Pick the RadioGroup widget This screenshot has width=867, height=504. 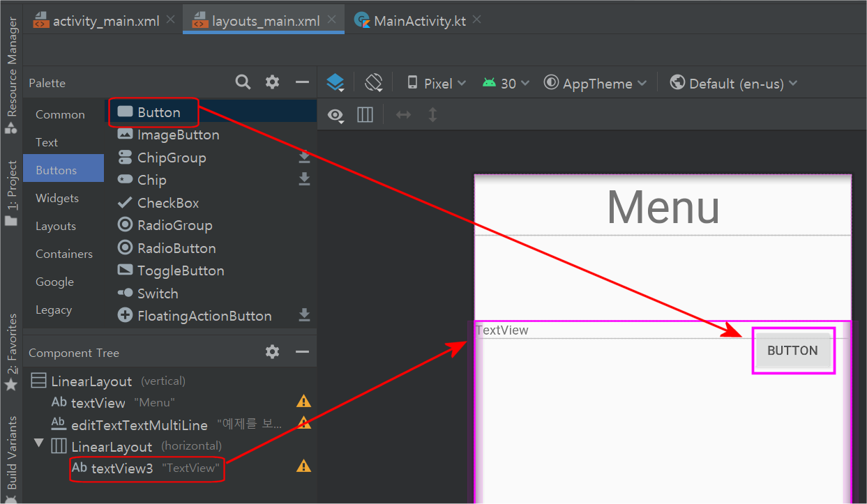point(211,225)
